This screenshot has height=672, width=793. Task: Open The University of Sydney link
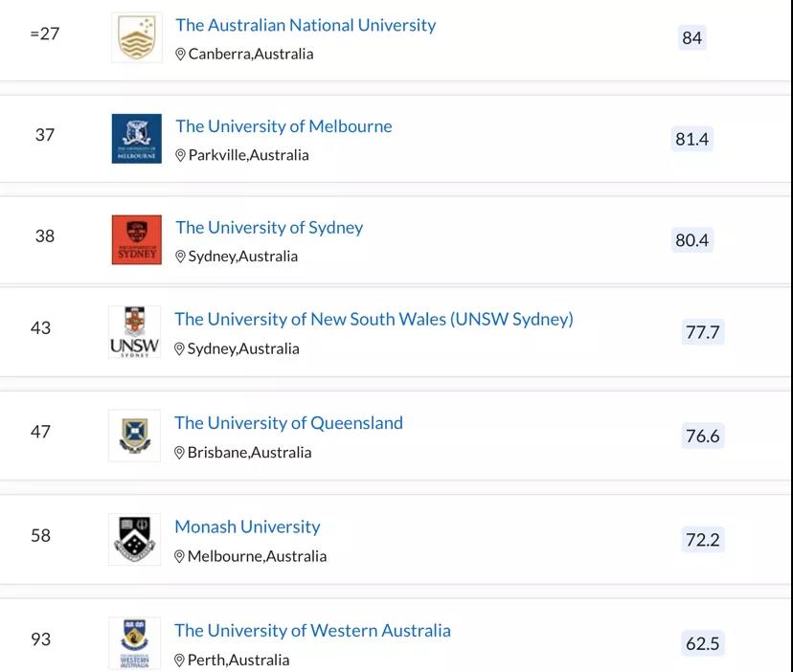pyautogui.click(x=269, y=228)
